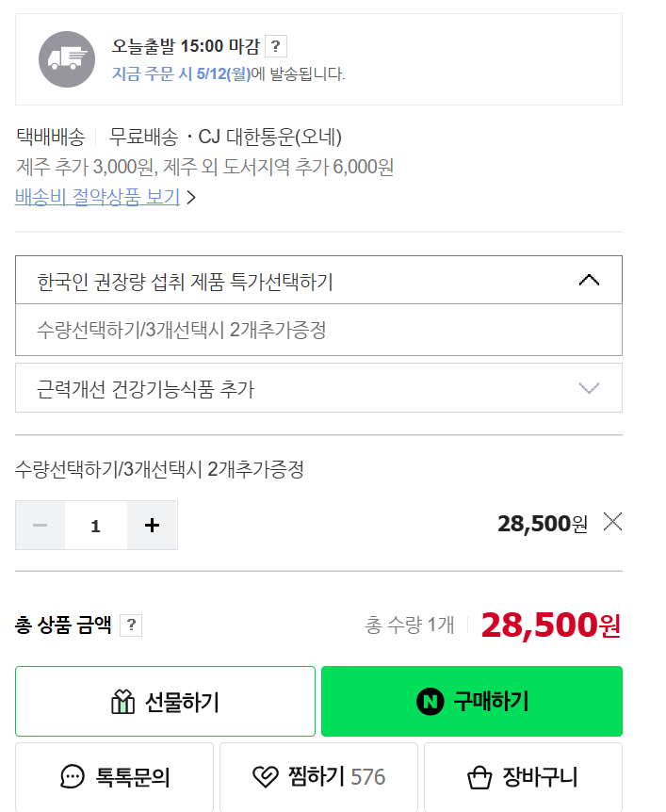Click the green 구매하기 button

tap(472, 701)
